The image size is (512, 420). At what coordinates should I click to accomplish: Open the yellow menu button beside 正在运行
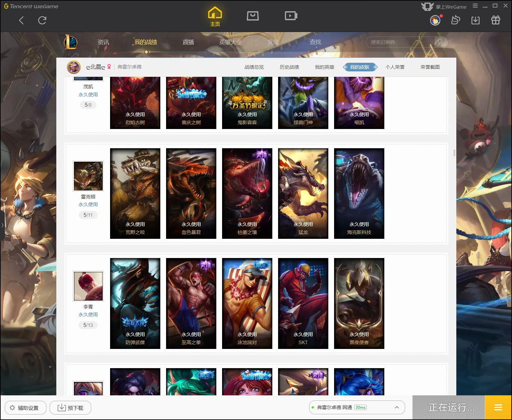pyautogui.click(x=498, y=408)
